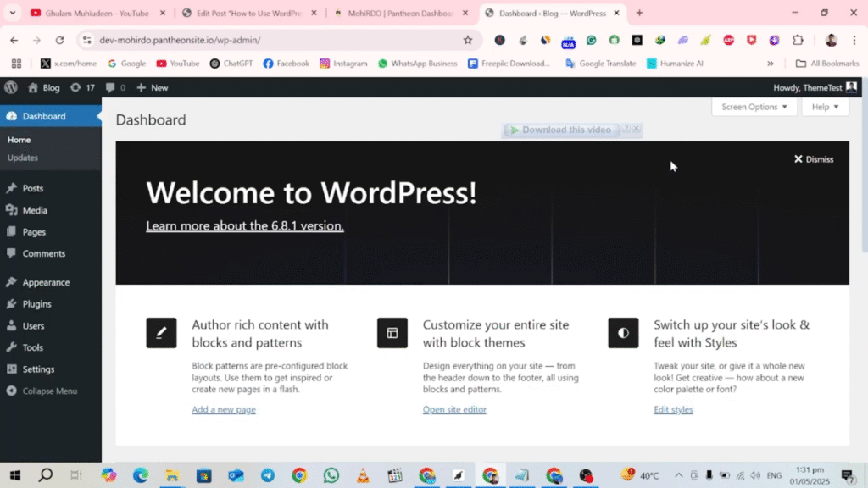Open the Appearance menu item

click(46, 282)
